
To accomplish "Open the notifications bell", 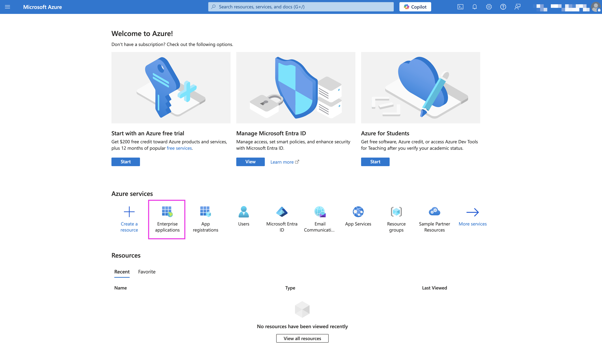I will [x=475, y=7].
